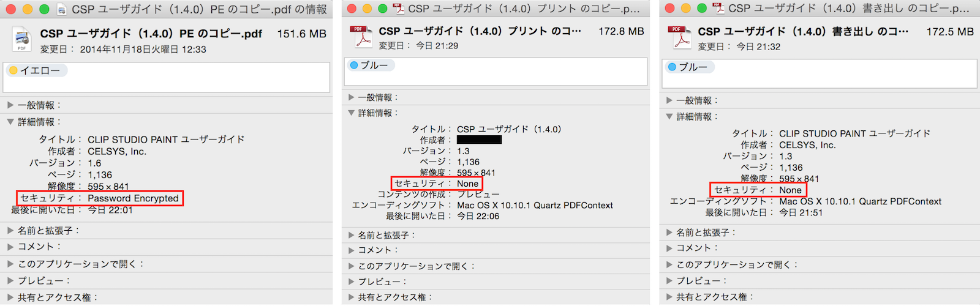This screenshot has height=306, width=980.
Task: Click セキュリティ None value in 書き出し のコピー window
Action: pyautogui.click(x=790, y=190)
